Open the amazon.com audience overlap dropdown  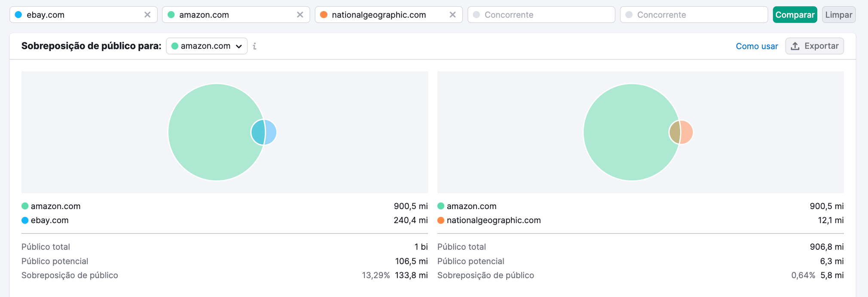(207, 46)
